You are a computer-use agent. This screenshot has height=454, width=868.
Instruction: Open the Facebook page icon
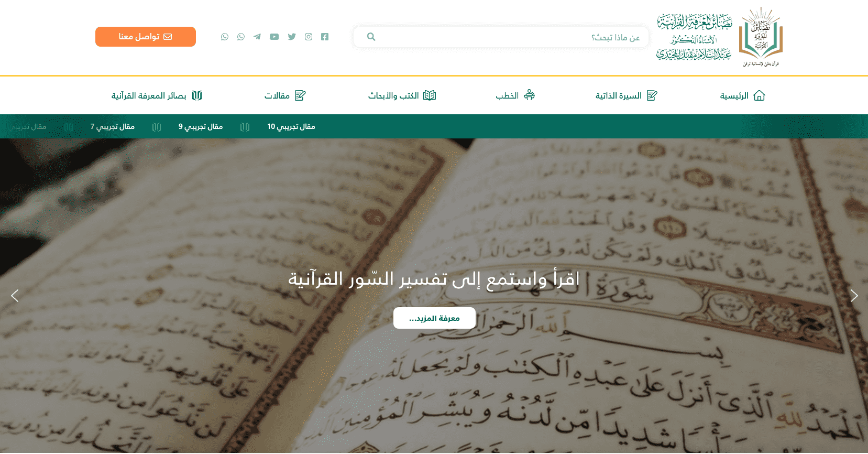pyautogui.click(x=325, y=37)
